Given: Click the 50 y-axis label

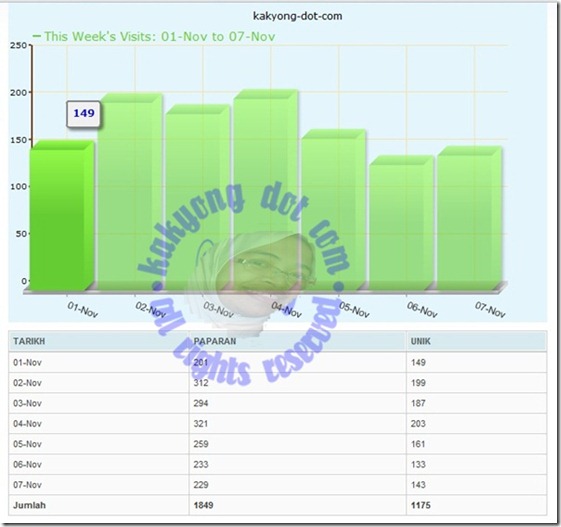Looking at the screenshot, I should pos(21,234).
